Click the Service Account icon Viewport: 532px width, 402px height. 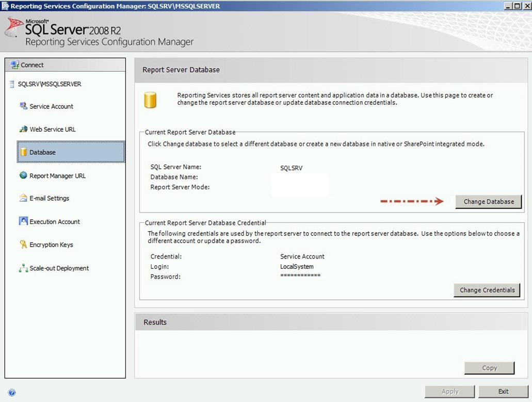pos(23,106)
